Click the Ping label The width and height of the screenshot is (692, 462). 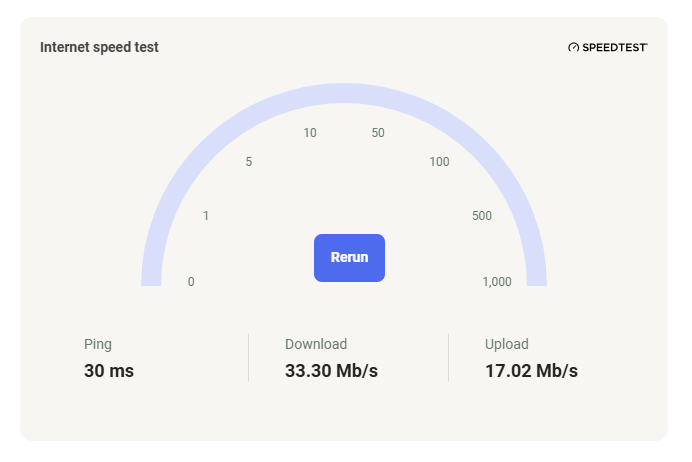click(98, 344)
